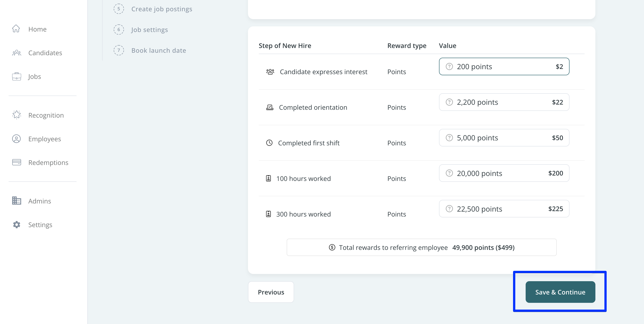This screenshot has width=644, height=324.
Task: Click the 'Step of New Hire' column header
Action: (285, 46)
